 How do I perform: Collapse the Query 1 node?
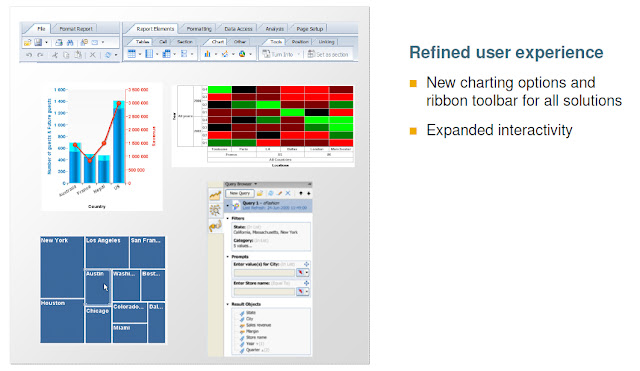[228, 205]
